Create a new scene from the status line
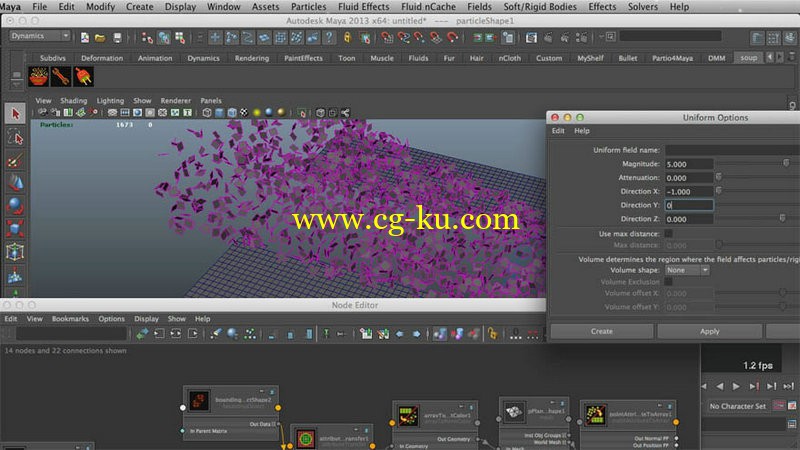This screenshot has height=450, width=800. pos(85,37)
